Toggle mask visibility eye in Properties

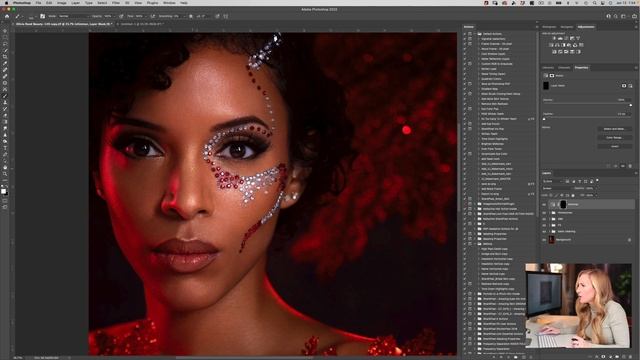click(x=623, y=166)
